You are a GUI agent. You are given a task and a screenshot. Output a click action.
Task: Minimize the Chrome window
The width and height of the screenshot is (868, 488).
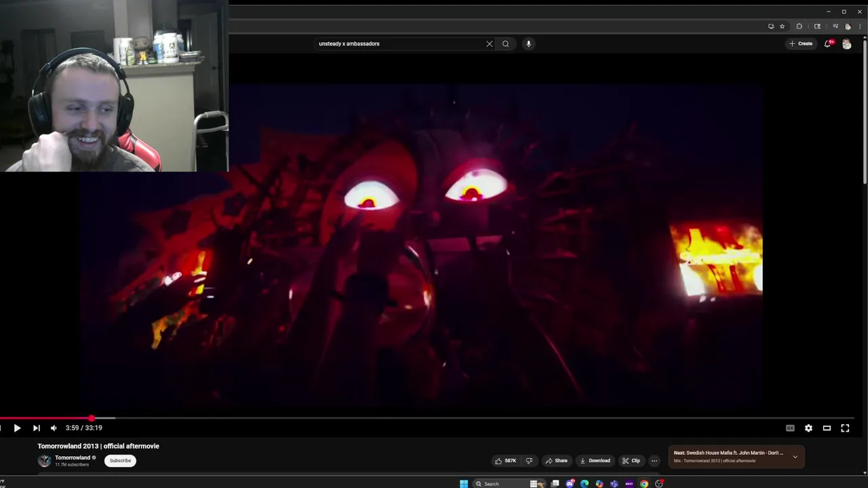[828, 12]
